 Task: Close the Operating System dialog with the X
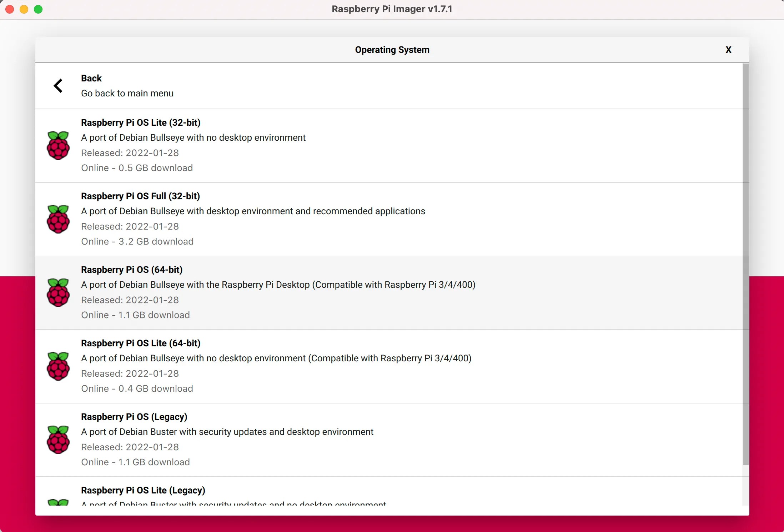[728, 50]
